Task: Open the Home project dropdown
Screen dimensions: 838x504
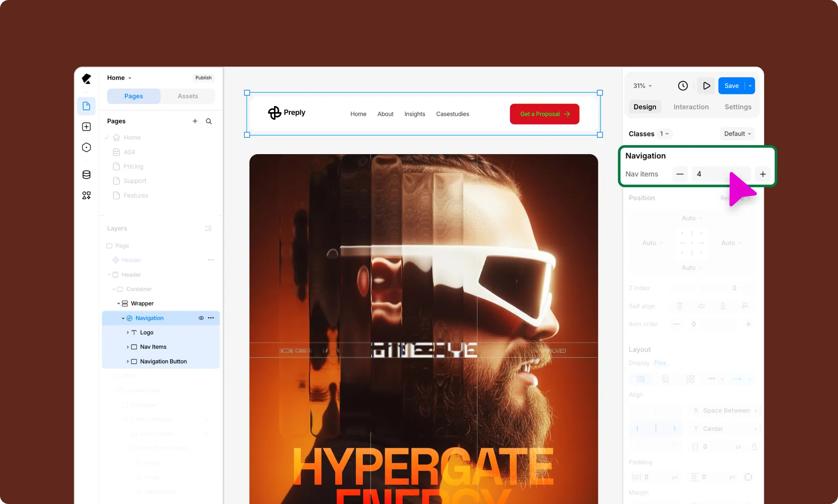Action: (119, 78)
